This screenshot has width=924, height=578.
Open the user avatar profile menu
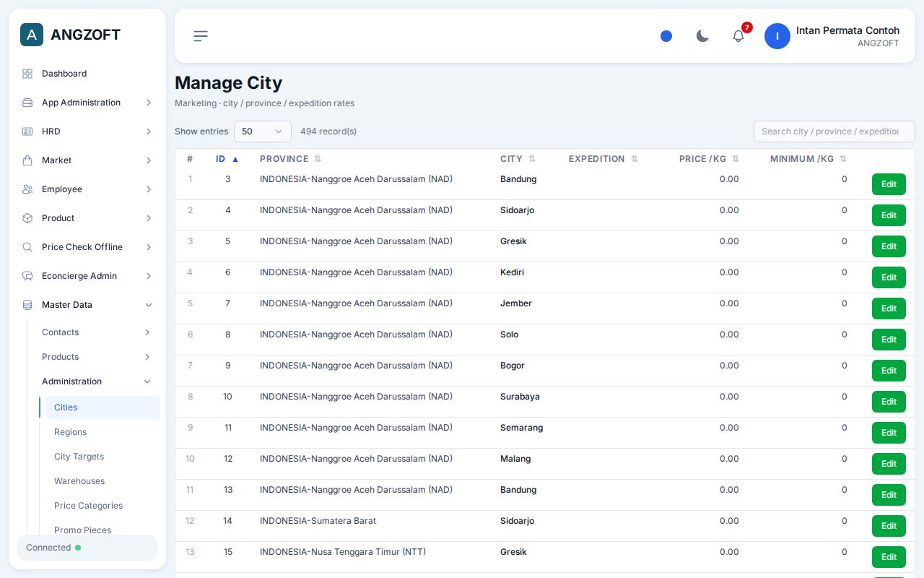(777, 36)
